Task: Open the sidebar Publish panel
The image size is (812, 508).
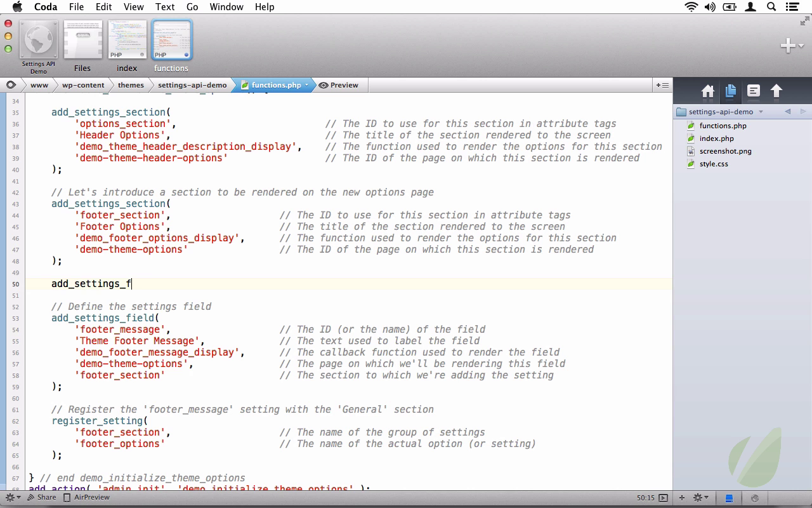Action: 776,91
